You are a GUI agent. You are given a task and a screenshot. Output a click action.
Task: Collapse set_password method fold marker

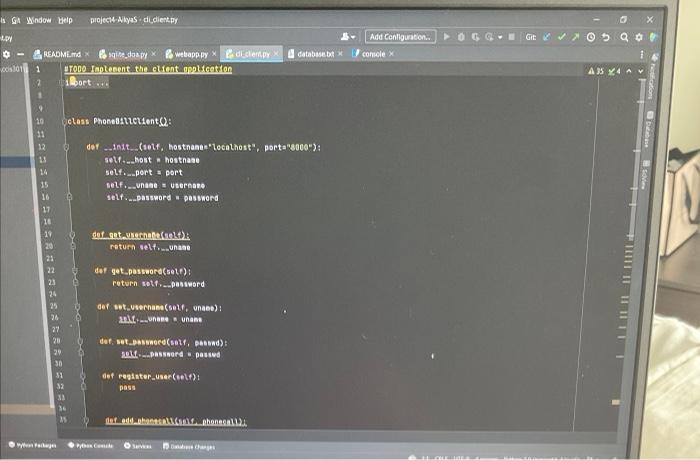coord(80,341)
